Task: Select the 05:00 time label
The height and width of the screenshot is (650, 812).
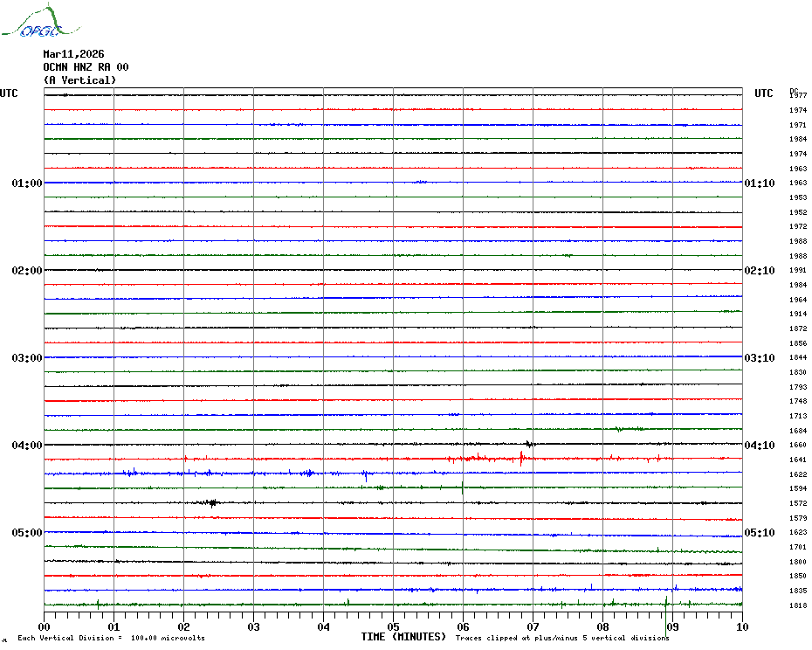Action: pyautogui.click(x=27, y=533)
